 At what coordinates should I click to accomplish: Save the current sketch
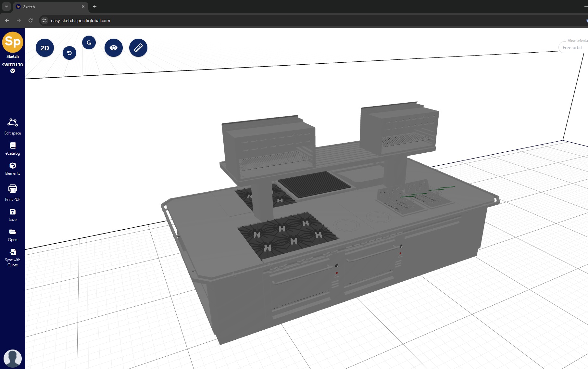point(13,215)
